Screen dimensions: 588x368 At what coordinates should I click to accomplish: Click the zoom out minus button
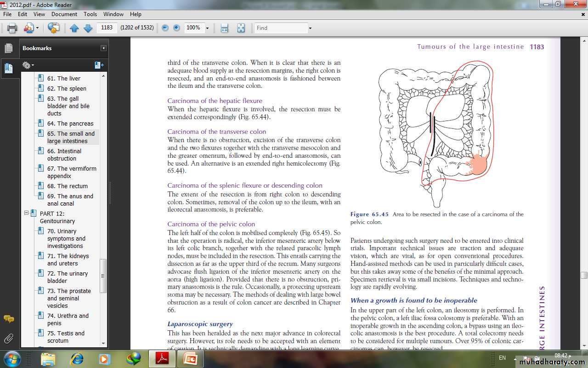165,28
